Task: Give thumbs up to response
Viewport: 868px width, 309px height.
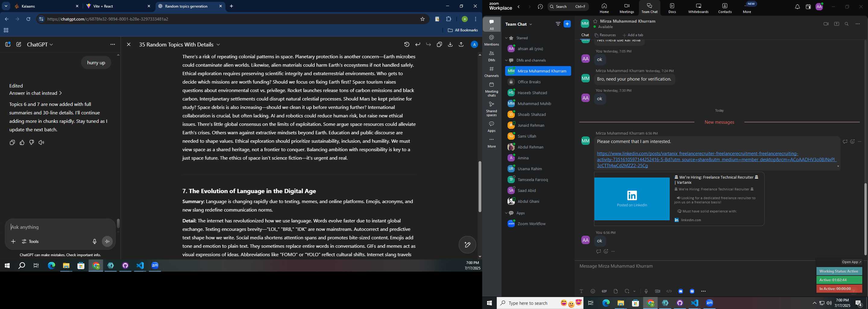Action: [x=22, y=143]
